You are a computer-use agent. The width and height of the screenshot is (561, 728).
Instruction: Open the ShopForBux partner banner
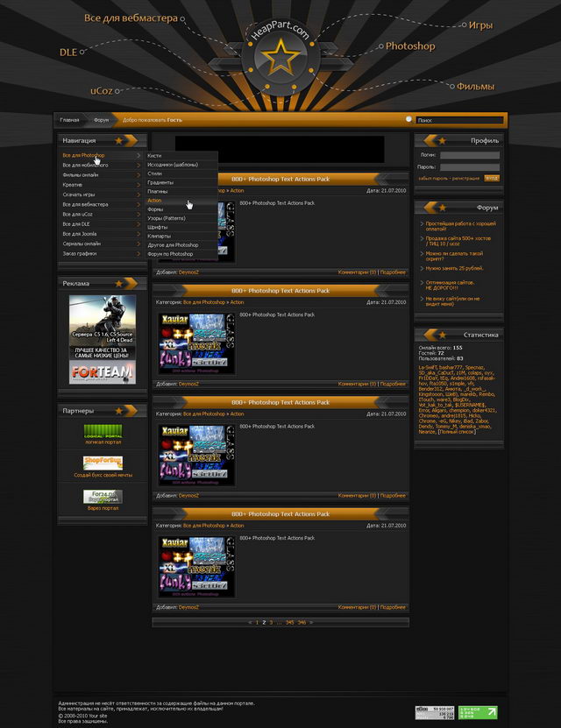(103, 463)
